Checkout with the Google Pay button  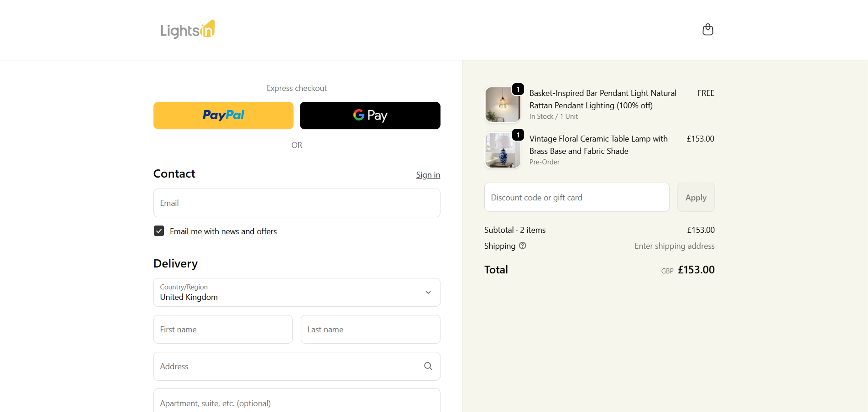[370, 115]
